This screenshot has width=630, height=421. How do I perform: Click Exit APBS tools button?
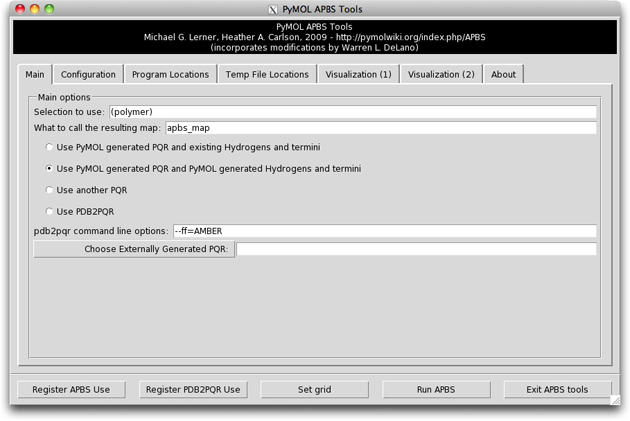coord(557,389)
